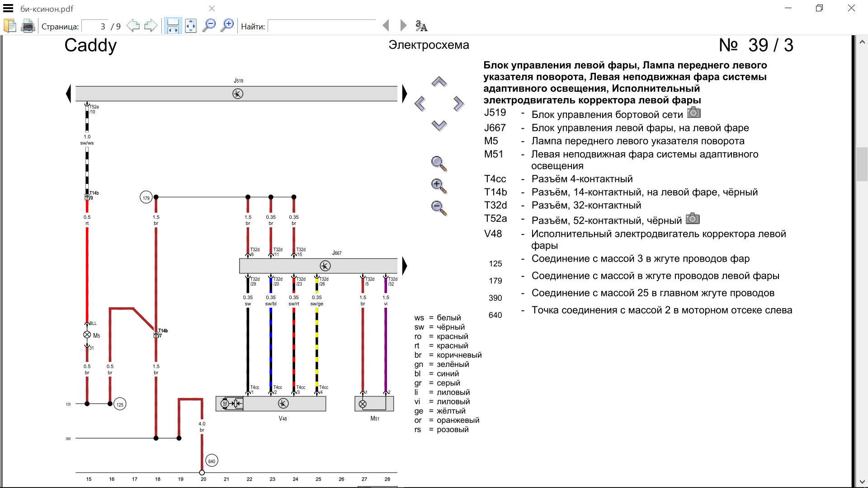Click the circled 179 ground marker
Image resolution: width=868 pixels, height=488 pixels.
tap(146, 198)
